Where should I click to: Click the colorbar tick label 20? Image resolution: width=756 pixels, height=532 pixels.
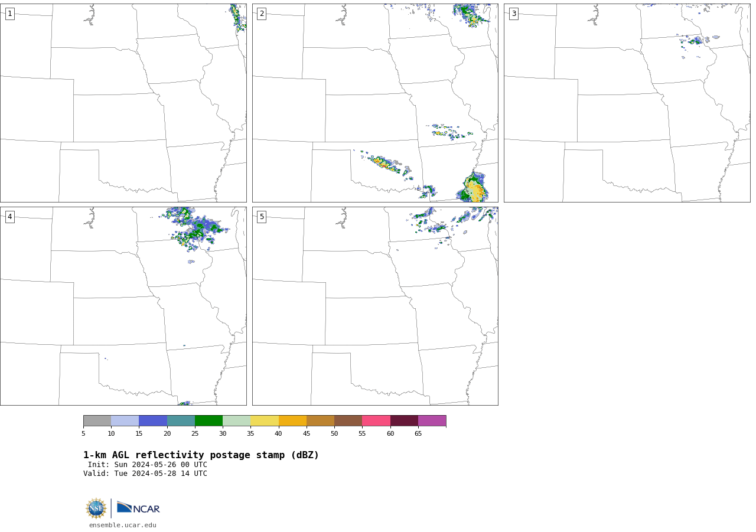pos(167,434)
